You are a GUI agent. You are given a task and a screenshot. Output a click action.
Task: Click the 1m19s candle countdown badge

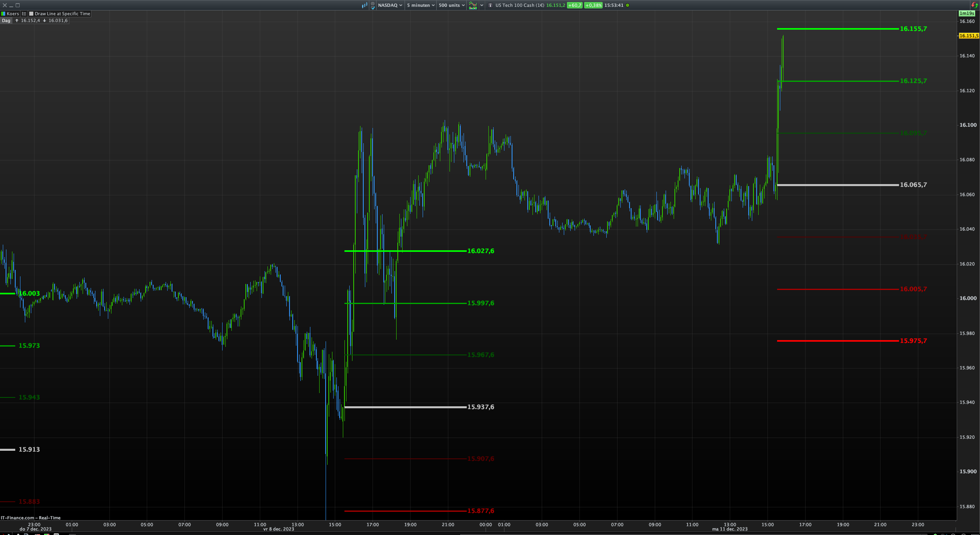[x=967, y=13]
